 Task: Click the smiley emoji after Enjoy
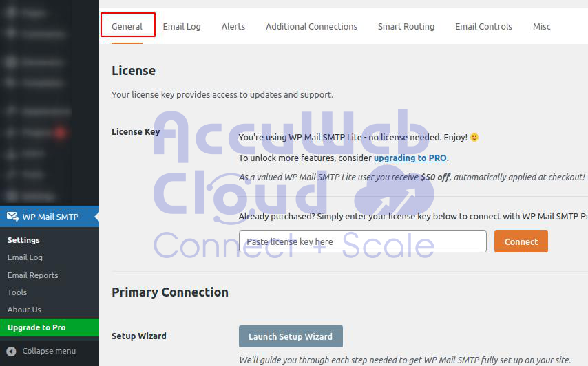tap(474, 137)
